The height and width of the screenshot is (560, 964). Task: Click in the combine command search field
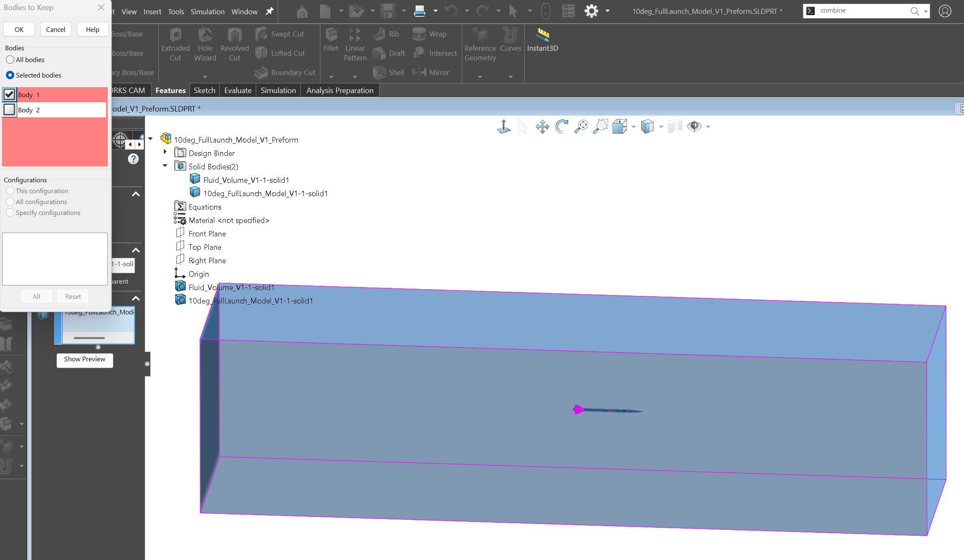coord(860,11)
